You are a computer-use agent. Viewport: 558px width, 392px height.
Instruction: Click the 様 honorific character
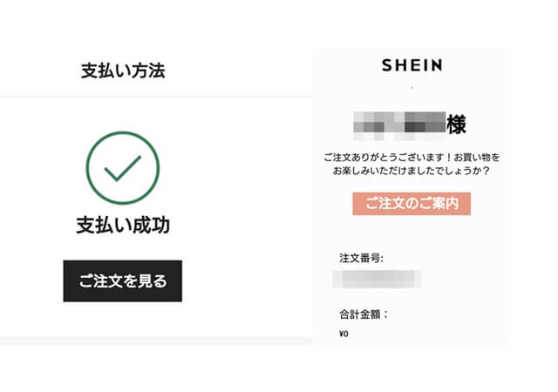click(456, 125)
